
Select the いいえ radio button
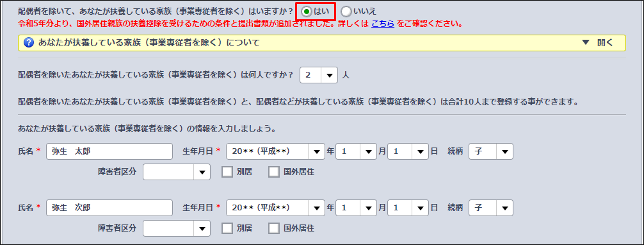click(x=346, y=11)
